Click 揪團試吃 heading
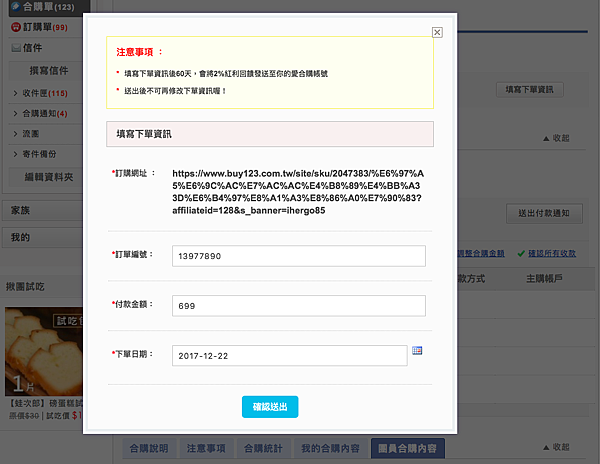Viewport: 600px width, 464px height. 25,287
